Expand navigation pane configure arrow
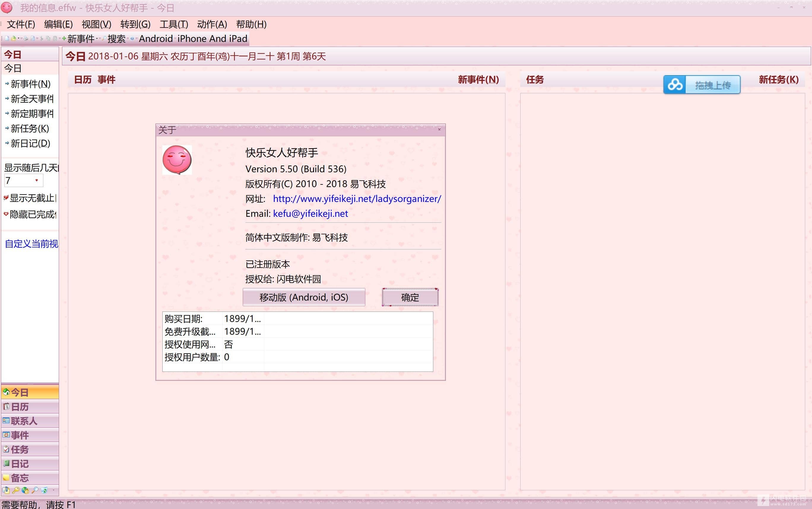 [x=53, y=490]
